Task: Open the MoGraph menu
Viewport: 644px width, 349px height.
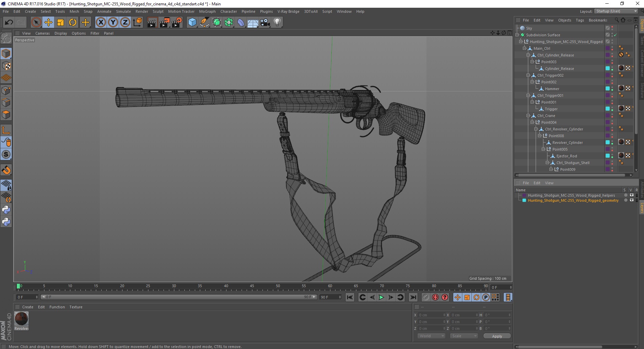Action: [207, 11]
